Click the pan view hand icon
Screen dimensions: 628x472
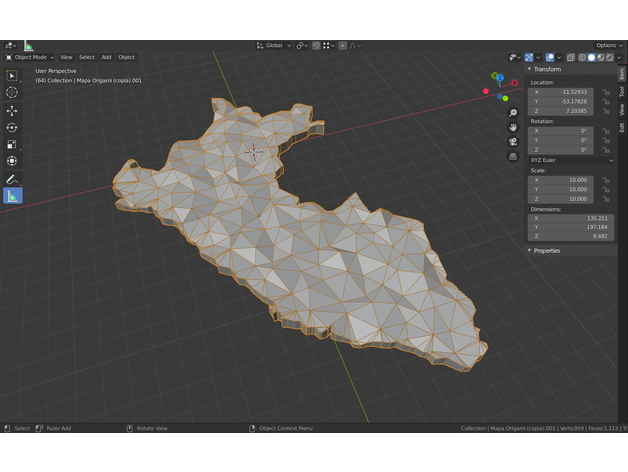[513, 127]
